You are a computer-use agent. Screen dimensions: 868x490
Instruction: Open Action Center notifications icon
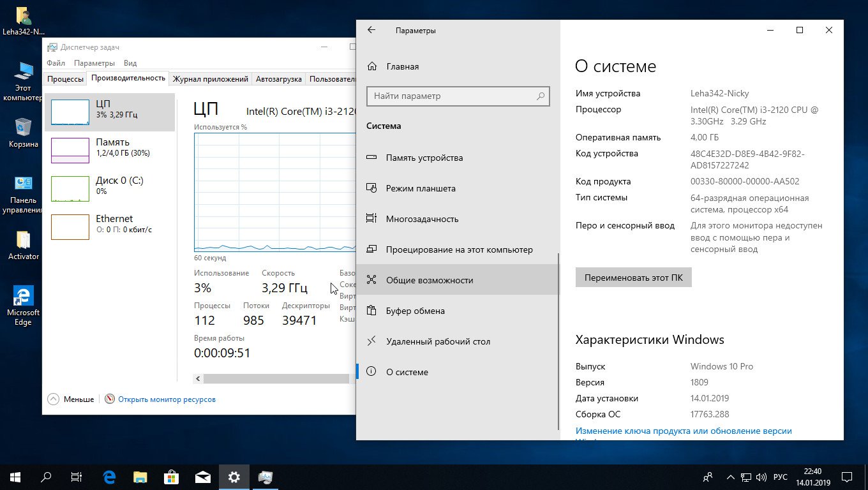[846, 477]
